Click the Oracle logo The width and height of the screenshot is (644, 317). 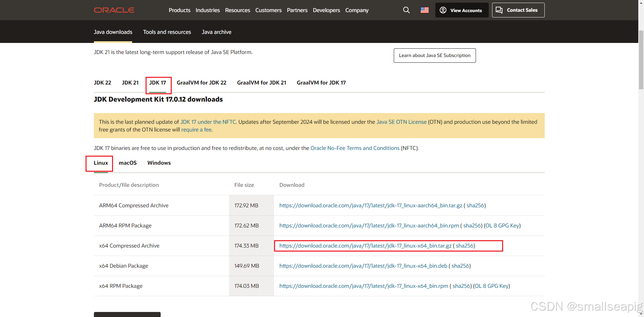coord(114,10)
